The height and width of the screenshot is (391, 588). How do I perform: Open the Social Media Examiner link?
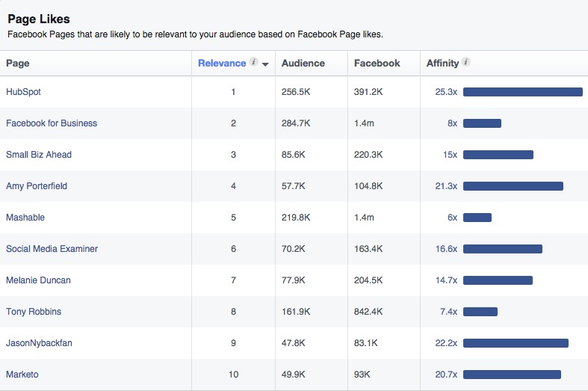coord(52,249)
